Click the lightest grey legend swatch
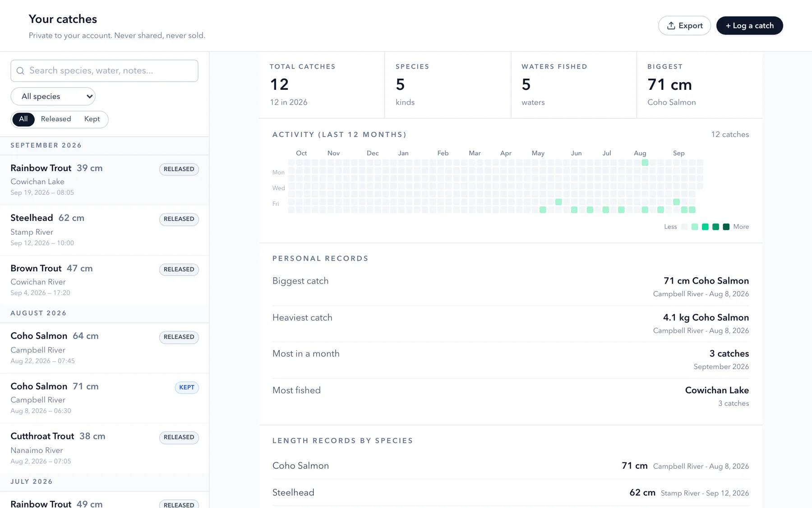812x508 pixels. [684, 227]
